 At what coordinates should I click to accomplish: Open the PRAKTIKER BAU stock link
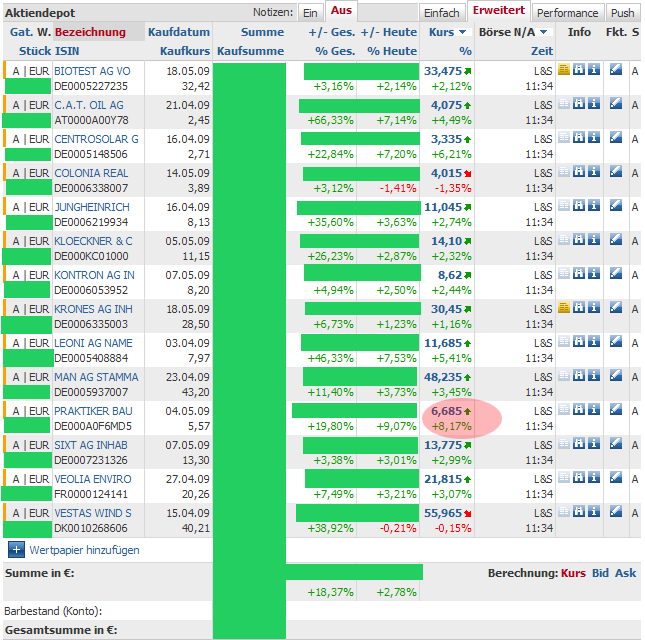(x=92, y=411)
